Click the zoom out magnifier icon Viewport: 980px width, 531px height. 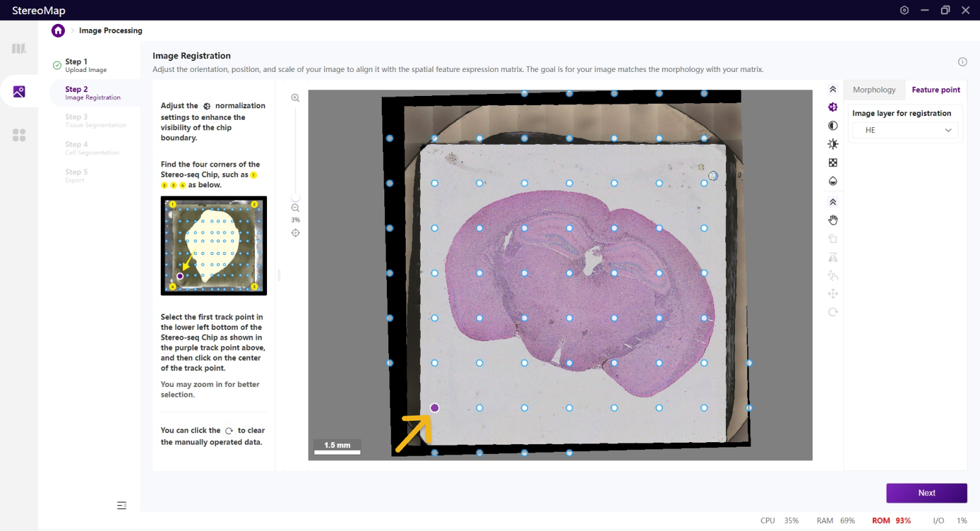pos(296,208)
